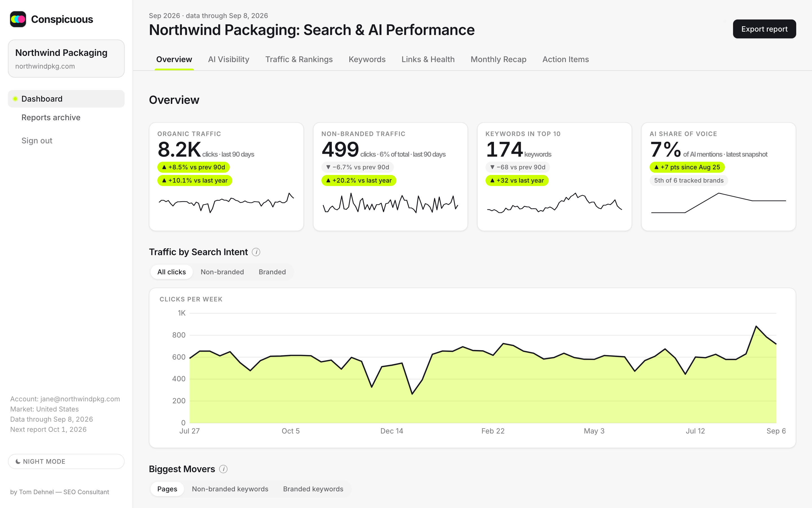
Task: Select Branded keywords in Biggest Movers
Action: pyautogui.click(x=313, y=489)
